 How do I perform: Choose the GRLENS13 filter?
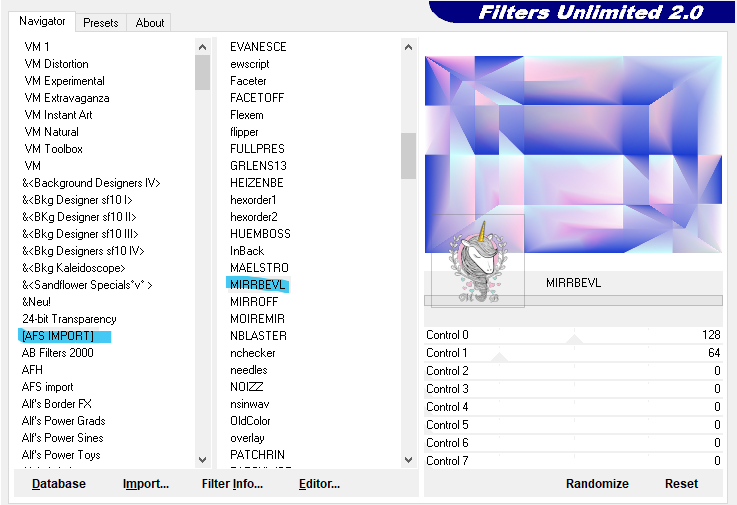(258, 166)
